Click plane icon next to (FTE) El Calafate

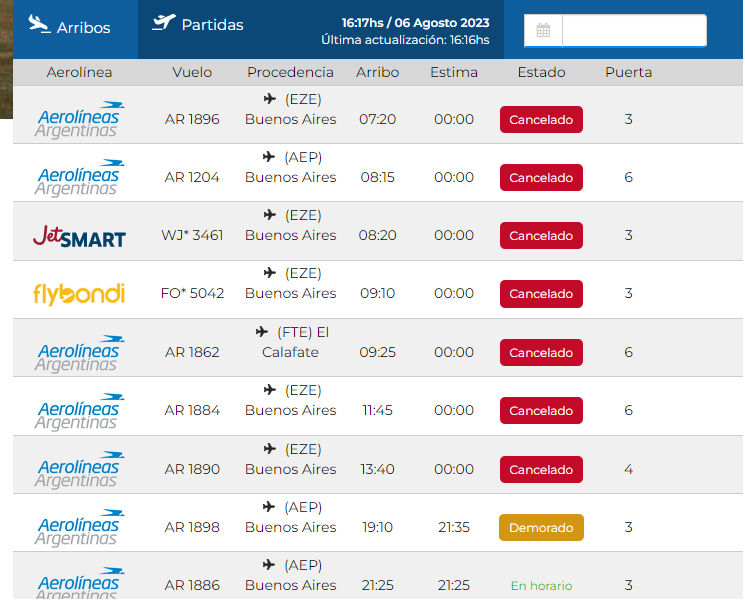pyautogui.click(x=262, y=332)
